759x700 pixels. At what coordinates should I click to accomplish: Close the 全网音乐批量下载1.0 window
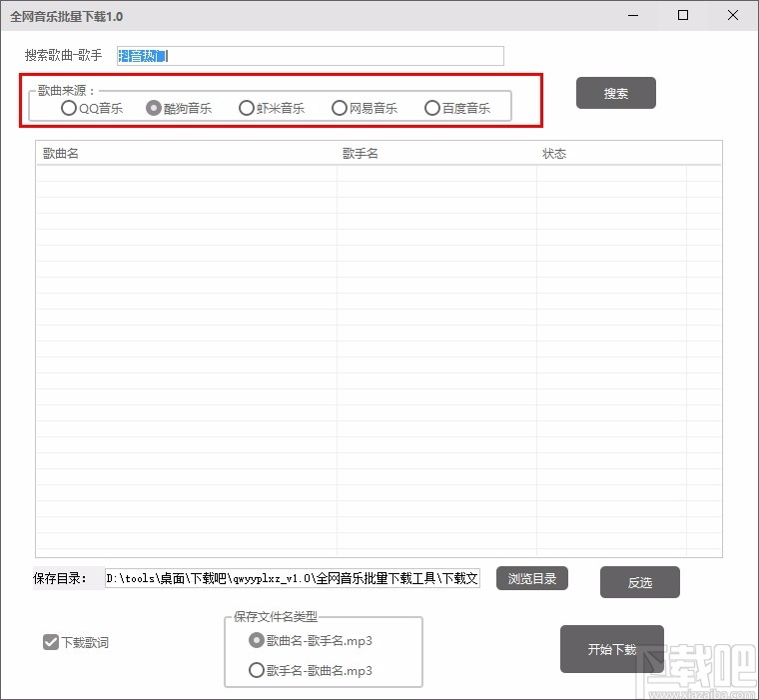[733, 16]
